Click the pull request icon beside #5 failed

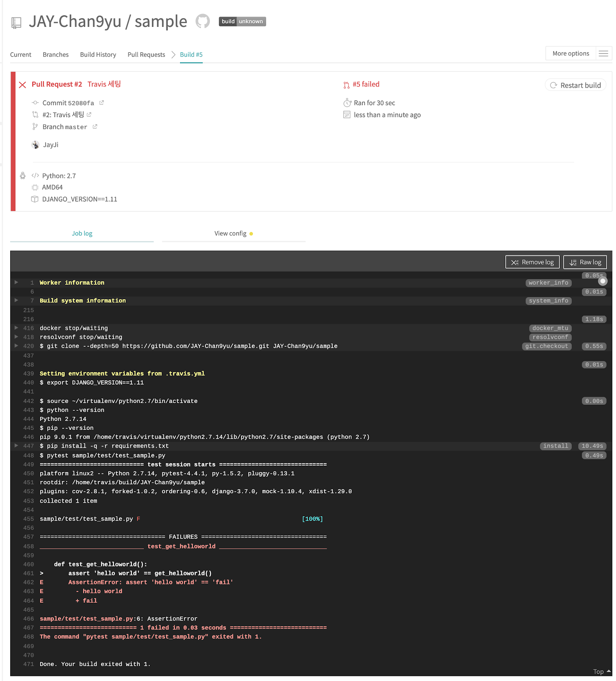tap(347, 85)
